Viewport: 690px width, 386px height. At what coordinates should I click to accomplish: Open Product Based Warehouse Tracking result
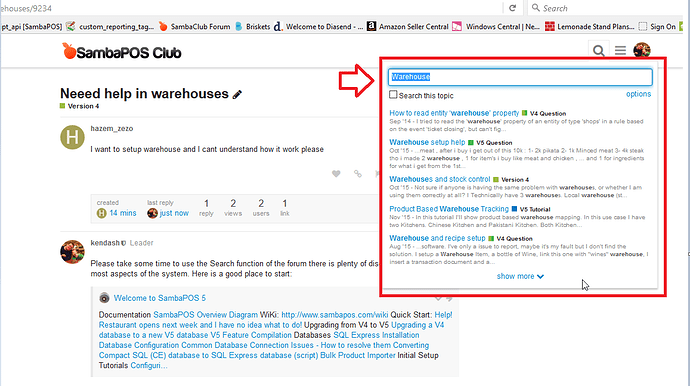point(448,209)
